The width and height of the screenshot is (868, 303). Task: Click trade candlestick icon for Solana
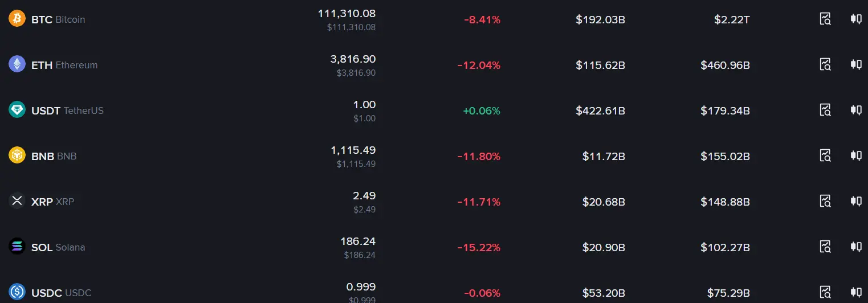[855, 246]
